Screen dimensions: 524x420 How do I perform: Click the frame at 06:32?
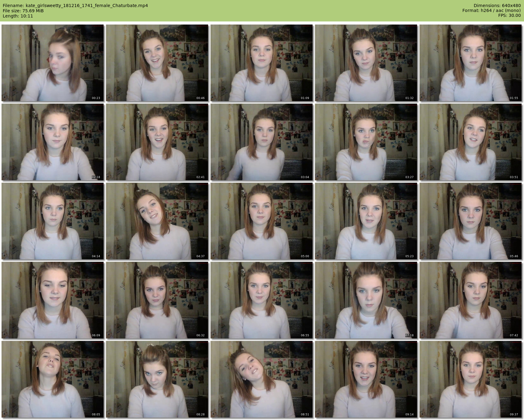tap(157, 300)
